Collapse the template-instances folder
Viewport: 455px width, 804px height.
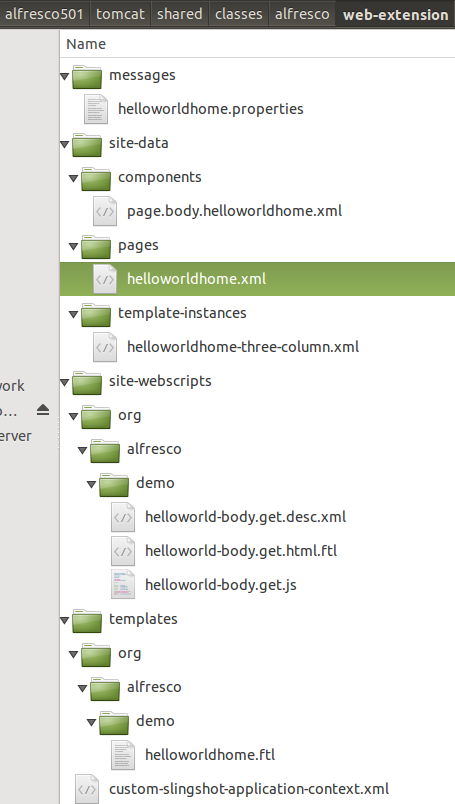click(73, 314)
